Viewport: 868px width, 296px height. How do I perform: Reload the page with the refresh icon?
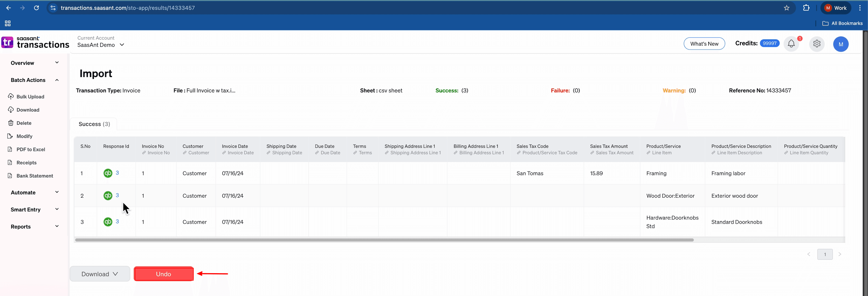(36, 8)
